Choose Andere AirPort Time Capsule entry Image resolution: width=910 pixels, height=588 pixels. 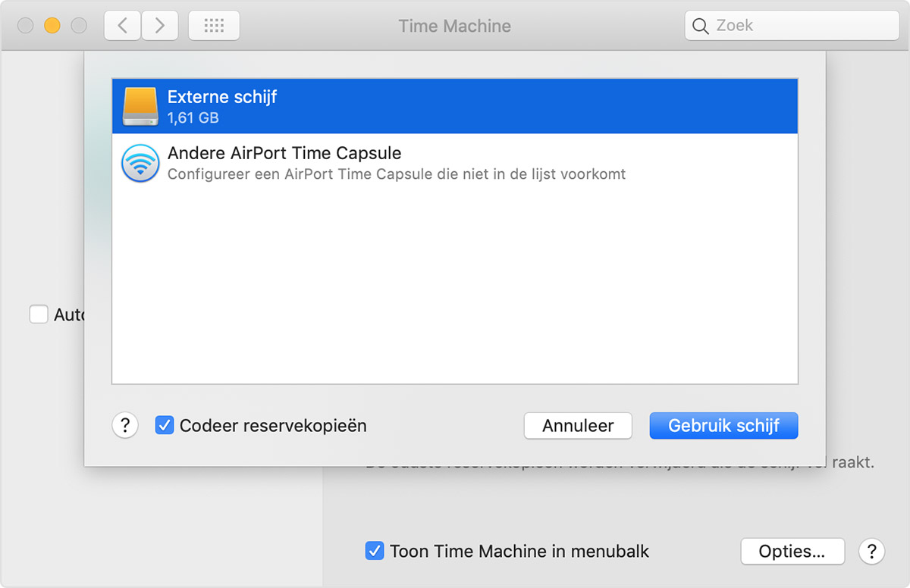tap(455, 163)
